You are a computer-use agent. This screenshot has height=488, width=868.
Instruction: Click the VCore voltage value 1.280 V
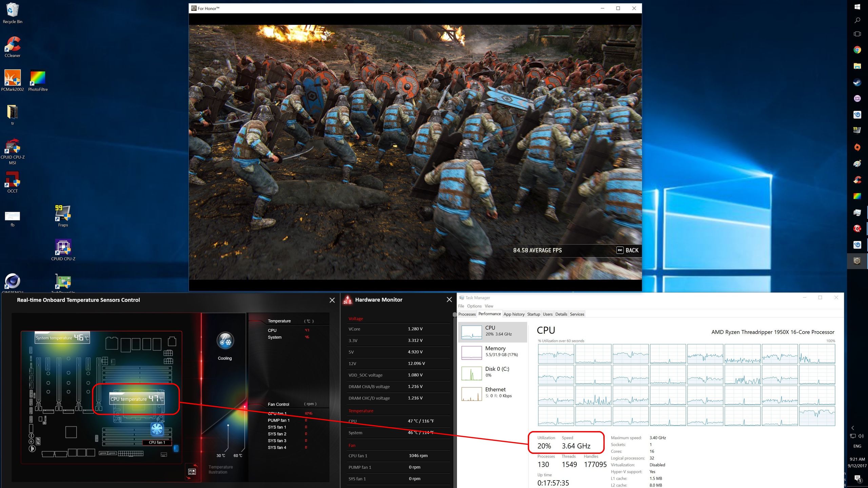pos(415,329)
